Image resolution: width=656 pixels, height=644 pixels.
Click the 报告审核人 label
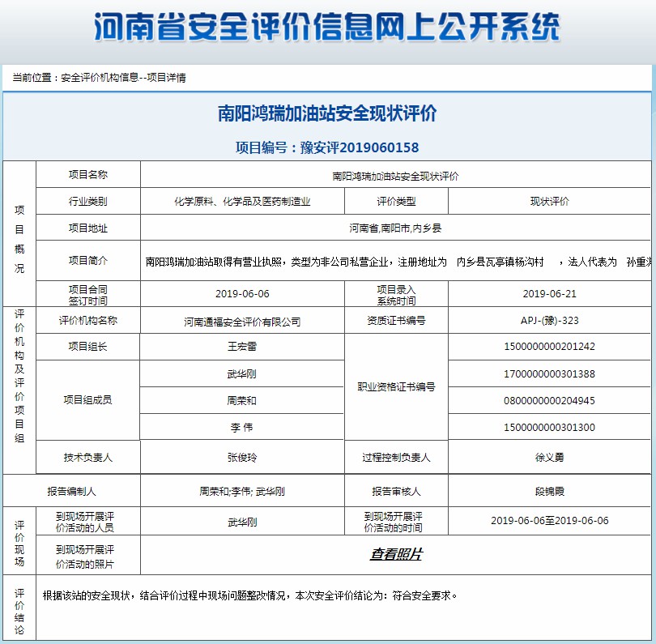396,491
